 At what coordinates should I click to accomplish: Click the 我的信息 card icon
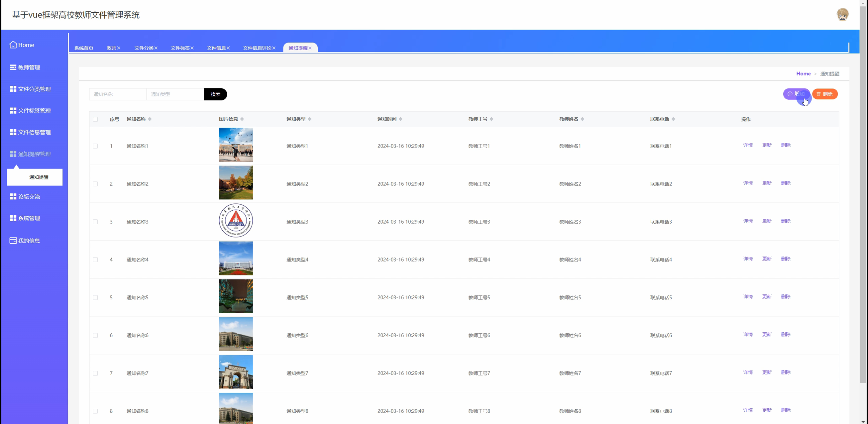(x=13, y=240)
